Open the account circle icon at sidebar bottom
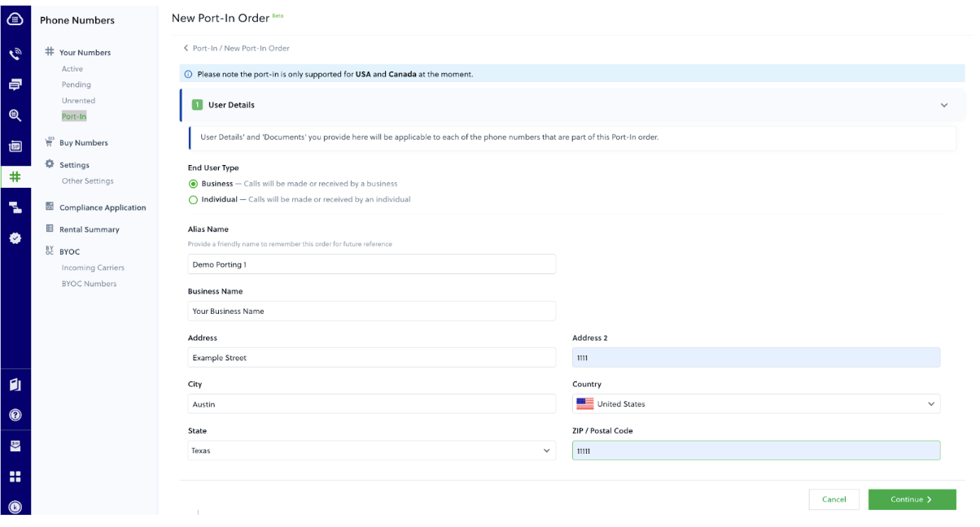 [x=15, y=507]
